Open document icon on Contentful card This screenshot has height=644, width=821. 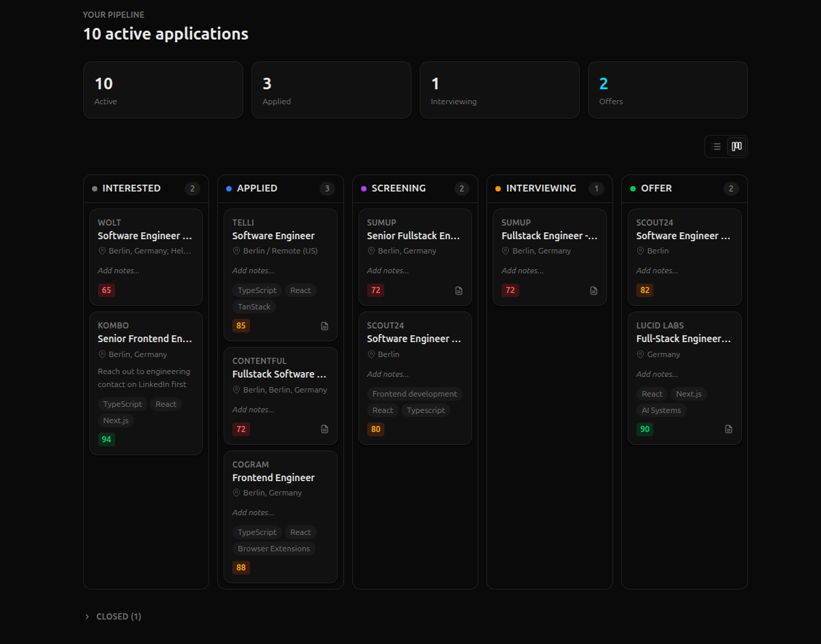pos(324,429)
